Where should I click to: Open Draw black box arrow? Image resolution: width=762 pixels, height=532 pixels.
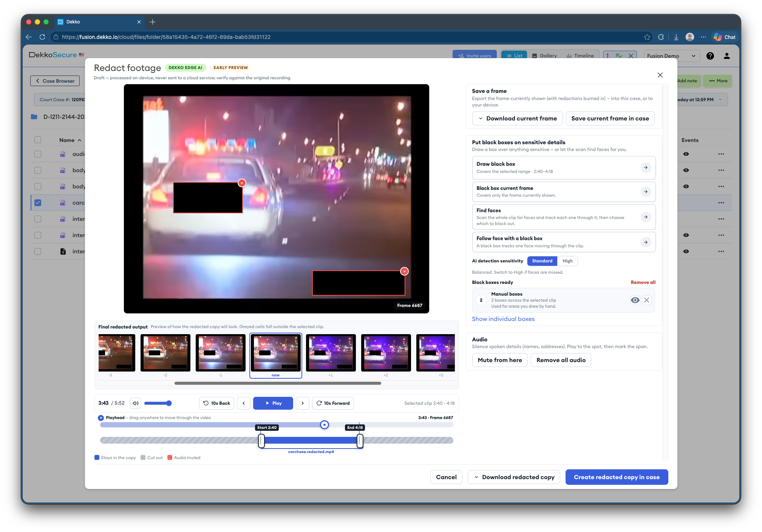(646, 167)
